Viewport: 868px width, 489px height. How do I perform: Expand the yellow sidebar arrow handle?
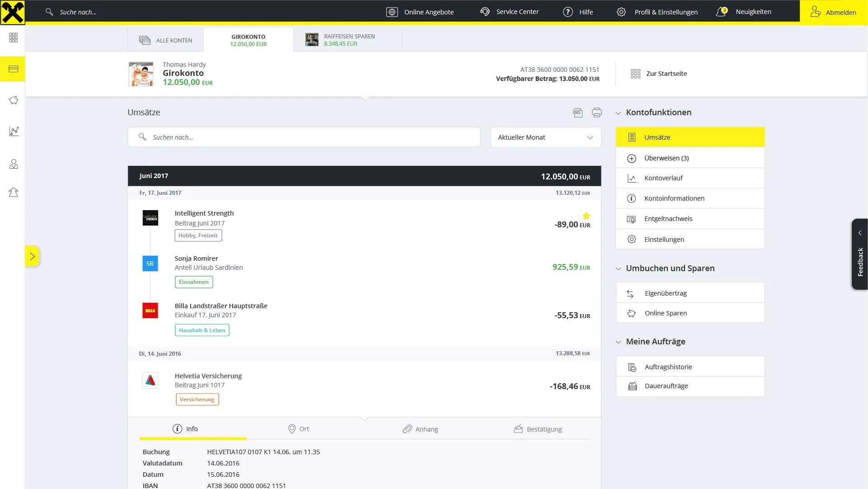(32, 256)
